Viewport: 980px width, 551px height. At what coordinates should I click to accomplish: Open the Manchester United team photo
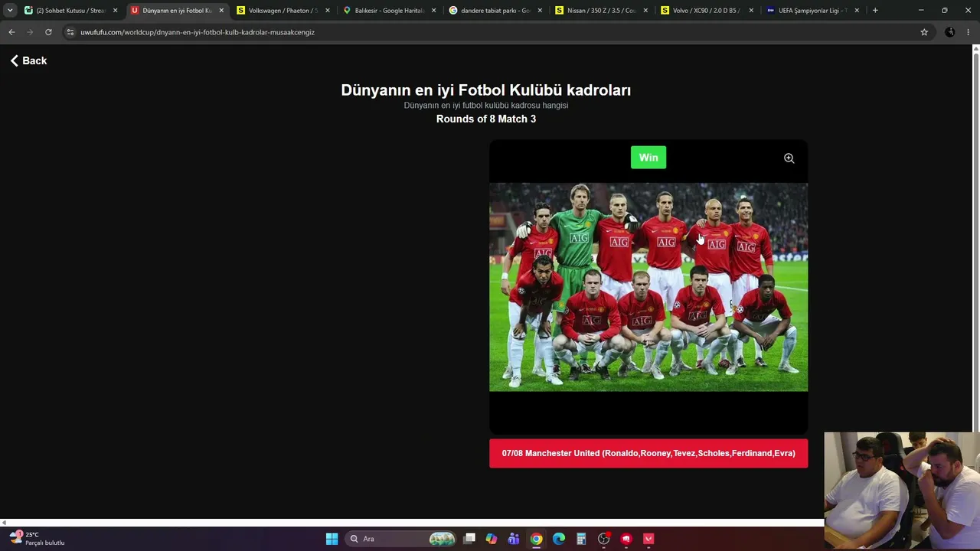point(648,287)
